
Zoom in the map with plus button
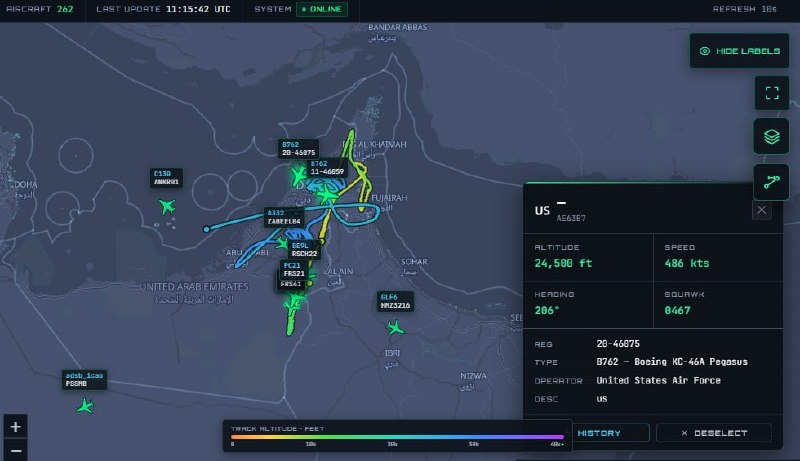click(x=15, y=426)
